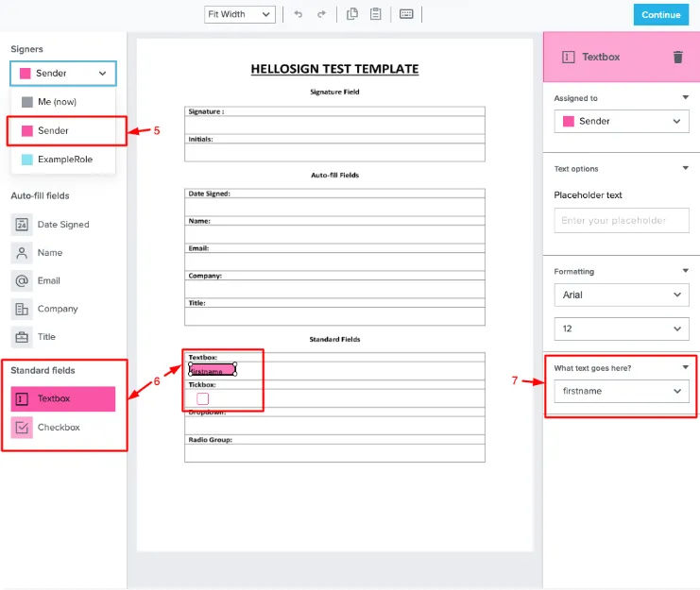The width and height of the screenshot is (700, 590).
Task: Click the 'Signature :' label in the document
Action: tap(206, 111)
